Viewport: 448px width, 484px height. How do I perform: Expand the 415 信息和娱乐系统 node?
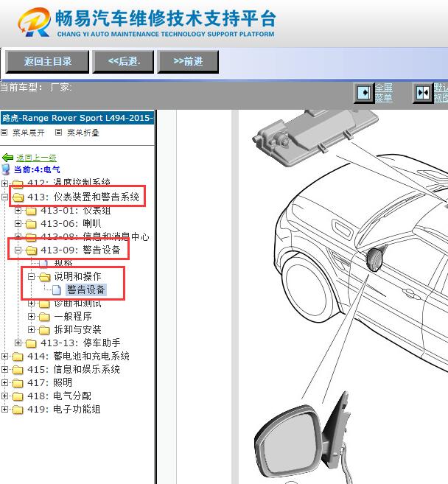(x=4, y=370)
